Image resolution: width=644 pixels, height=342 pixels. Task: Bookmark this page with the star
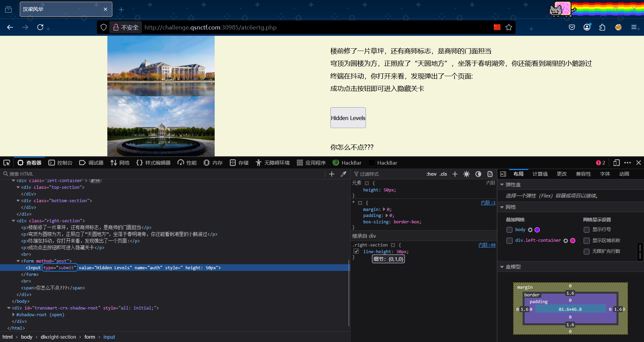pyautogui.click(x=509, y=27)
